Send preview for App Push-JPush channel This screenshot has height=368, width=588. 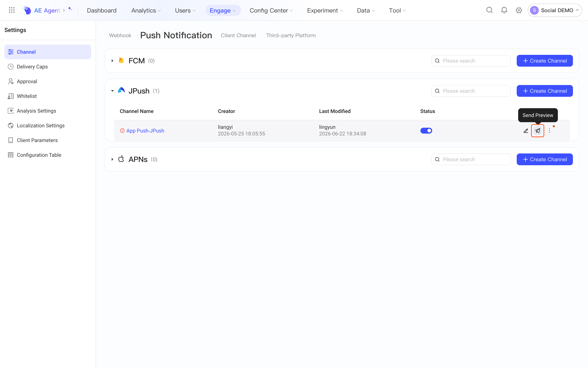(x=537, y=131)
